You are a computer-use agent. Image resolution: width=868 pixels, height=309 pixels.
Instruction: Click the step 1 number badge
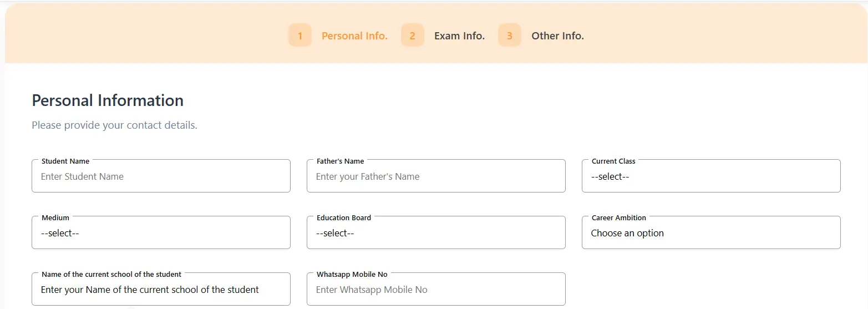coord(300,36)
